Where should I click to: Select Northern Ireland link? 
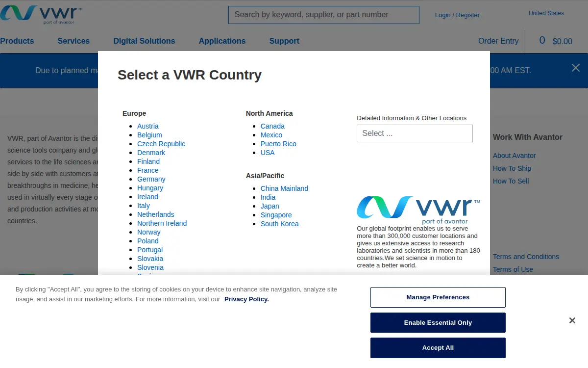coord(162,223)
